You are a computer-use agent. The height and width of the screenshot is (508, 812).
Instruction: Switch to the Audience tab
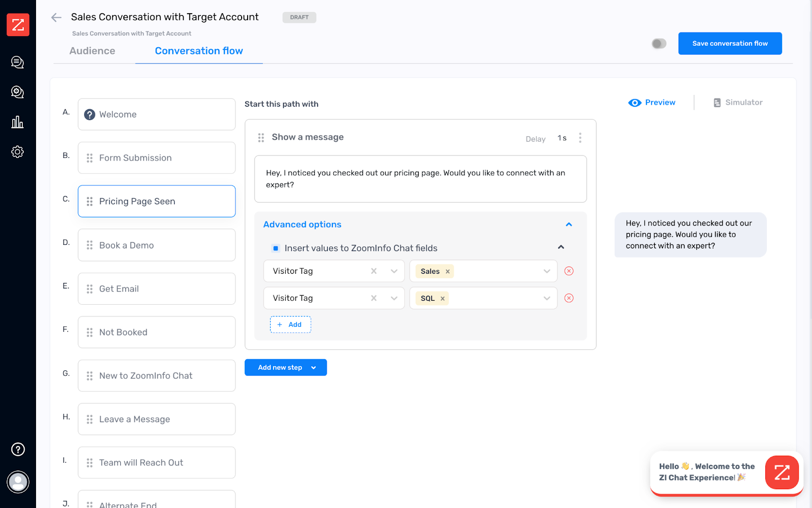click(x=92, y=50)
